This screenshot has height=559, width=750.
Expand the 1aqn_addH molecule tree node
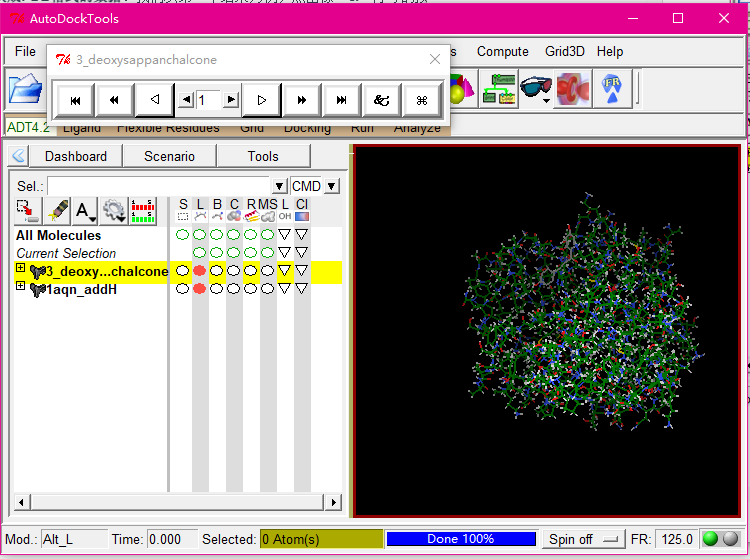[x=21, y=287]
